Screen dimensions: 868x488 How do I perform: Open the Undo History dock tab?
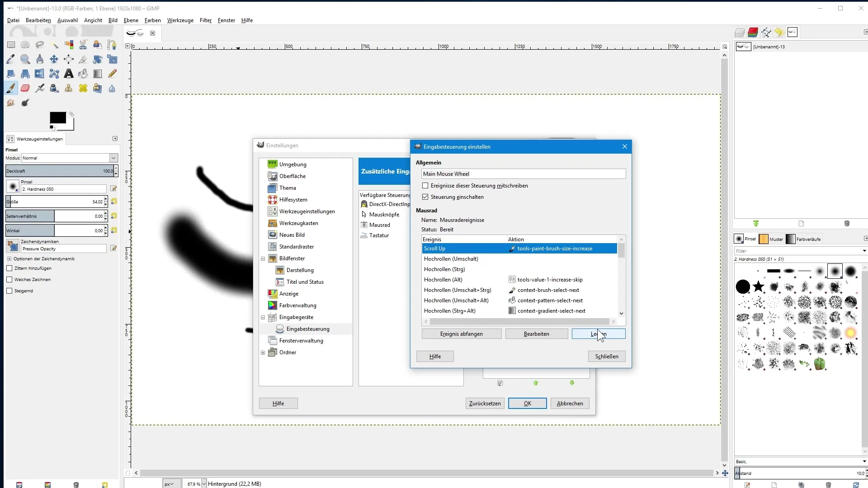(779, 32)
